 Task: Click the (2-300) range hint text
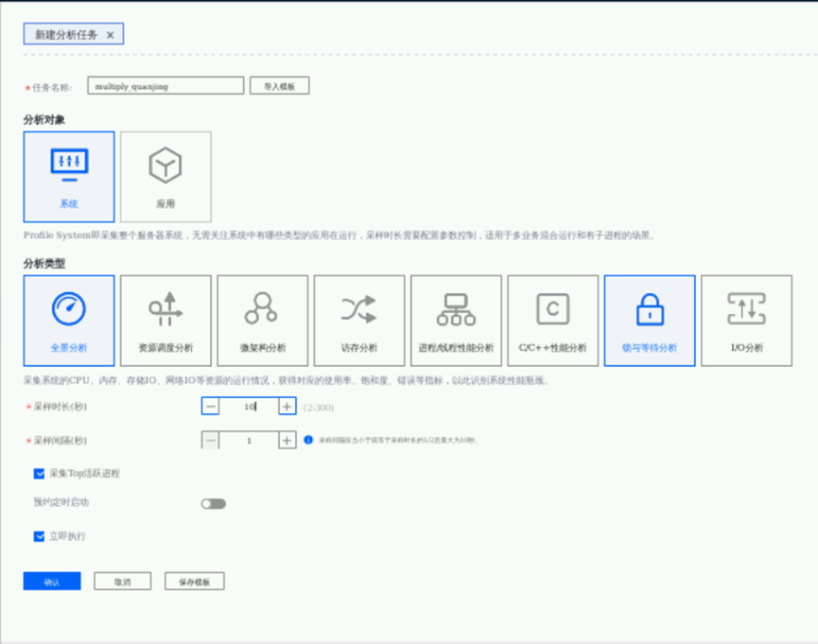(319, 407)
